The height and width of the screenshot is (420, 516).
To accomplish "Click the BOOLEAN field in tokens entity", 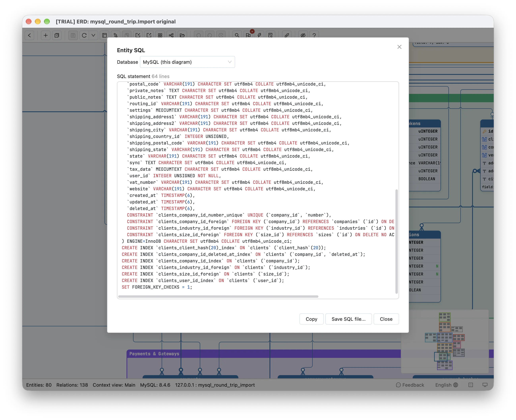I will (427, 179).
